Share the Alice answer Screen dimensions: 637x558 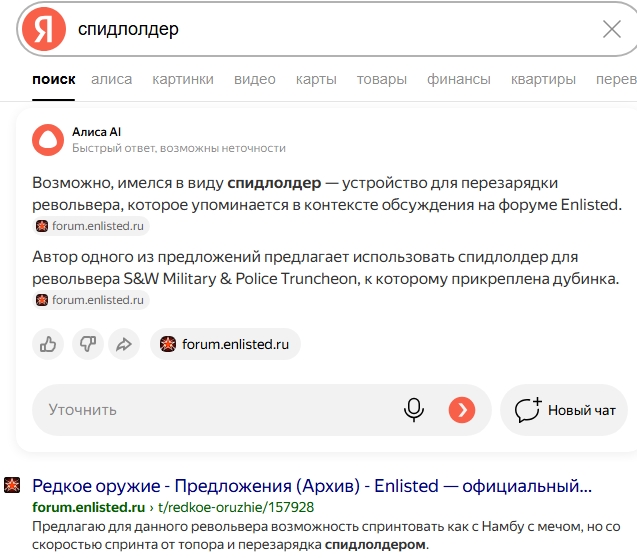click(124, 344)
